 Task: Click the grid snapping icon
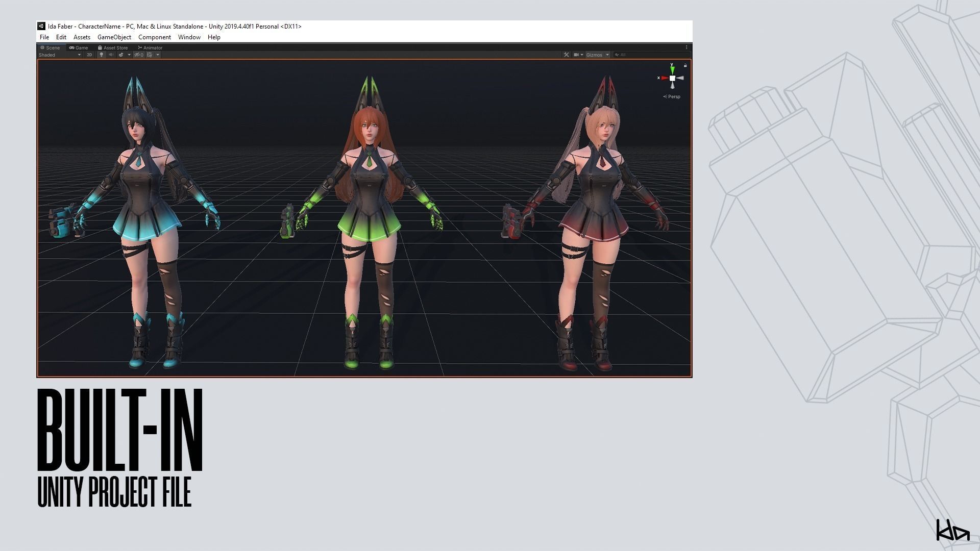coord(150,55)
